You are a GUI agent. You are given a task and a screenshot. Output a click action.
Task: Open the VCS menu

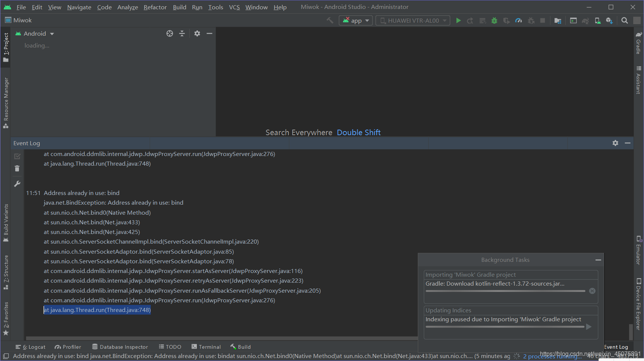[234, 7]
